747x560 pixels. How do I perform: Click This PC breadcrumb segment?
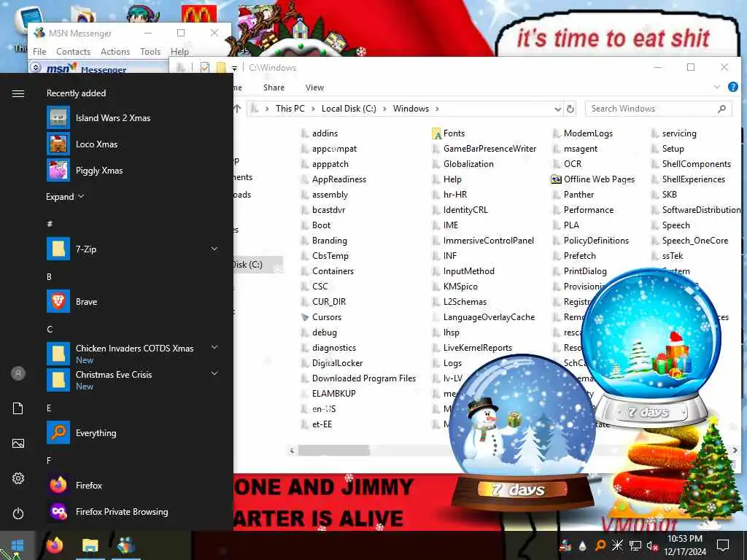click(x=290, y=109)
